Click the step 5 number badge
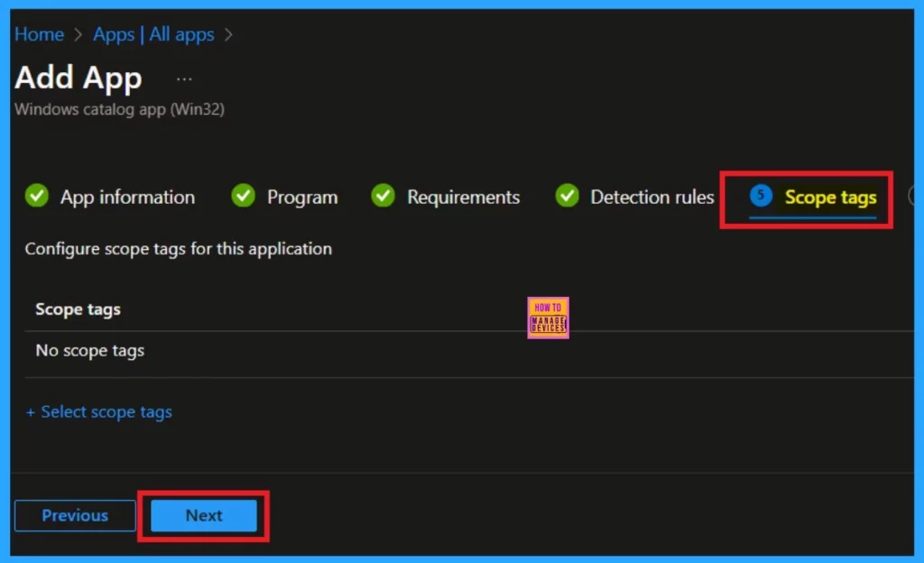The height and width of the screenshot is (563, 924). point(761,196)
